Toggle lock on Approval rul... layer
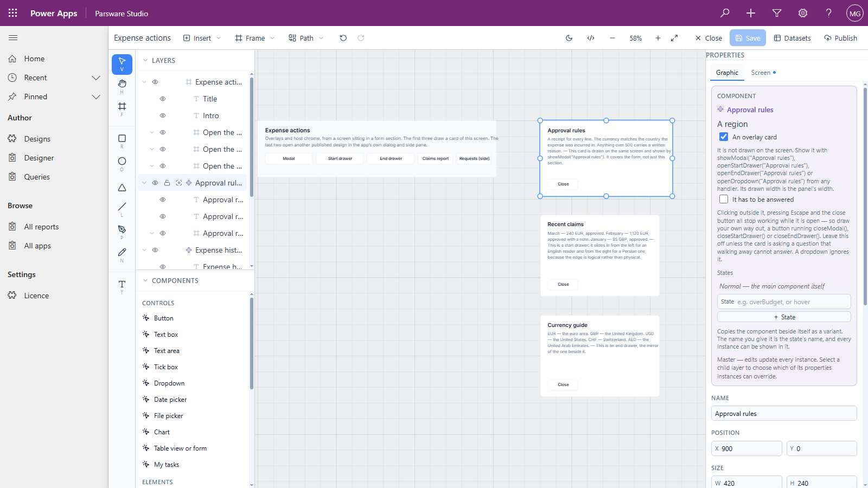 (x=167, y=183)
